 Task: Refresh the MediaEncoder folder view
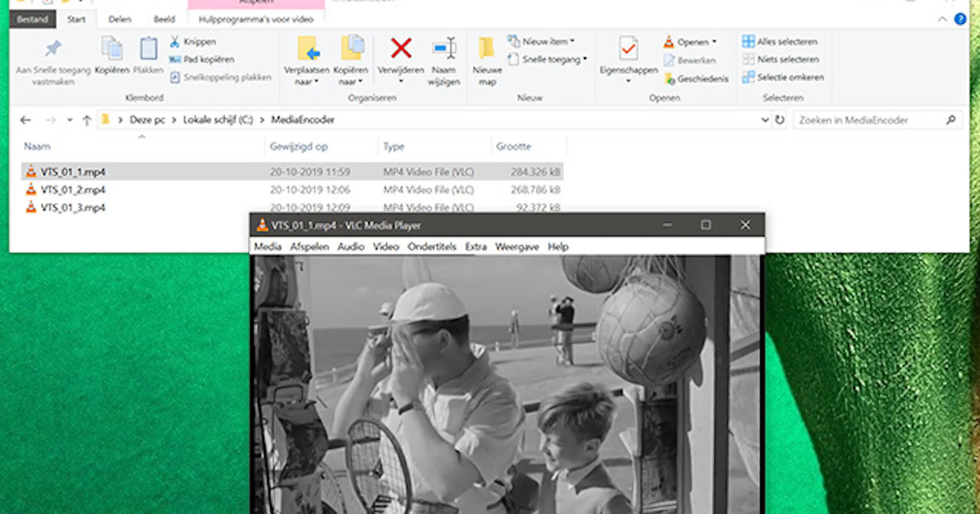click(780, 120)
